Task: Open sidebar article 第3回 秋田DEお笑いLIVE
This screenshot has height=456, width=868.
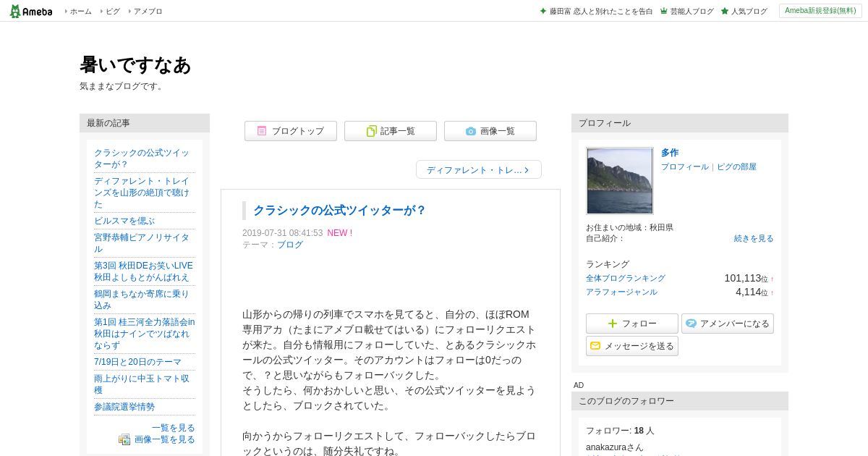Action: pyautogui.click(x=143, y=271)
